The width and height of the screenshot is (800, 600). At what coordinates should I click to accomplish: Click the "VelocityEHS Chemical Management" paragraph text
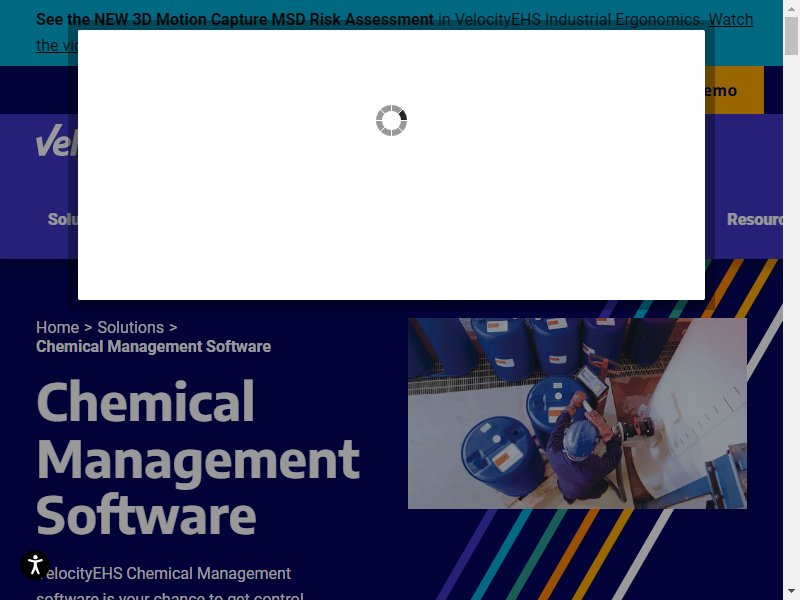point(164,573)
